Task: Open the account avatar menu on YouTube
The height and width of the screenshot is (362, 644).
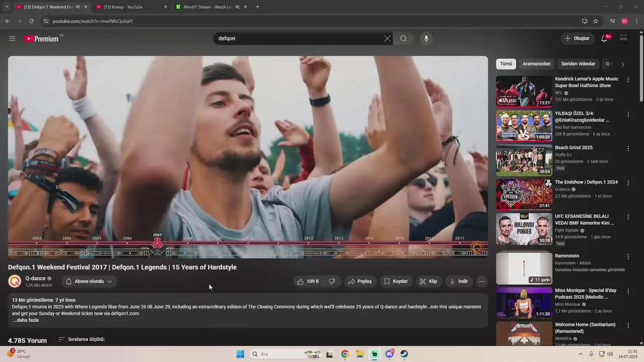Action: click(x=623, y=39)
